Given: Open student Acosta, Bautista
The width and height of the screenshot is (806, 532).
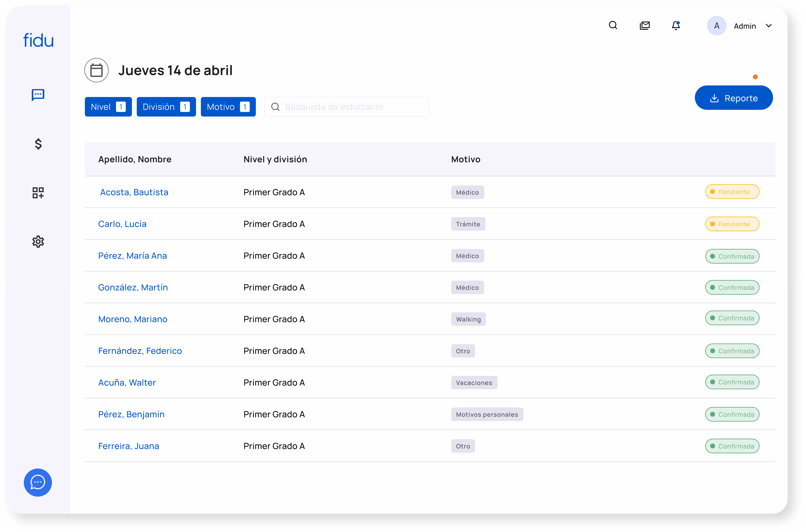Looking at the screenshot, I should click(x=134, y=192).
